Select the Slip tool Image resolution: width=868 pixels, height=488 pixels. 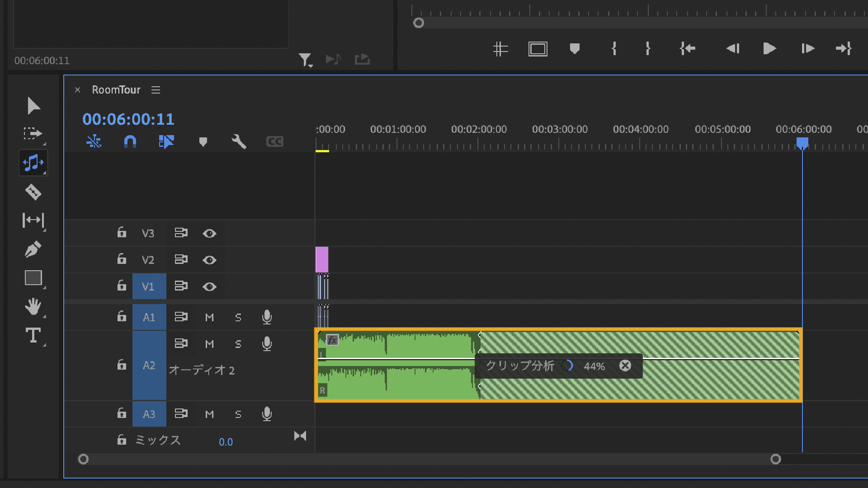[x=33, y=220]
